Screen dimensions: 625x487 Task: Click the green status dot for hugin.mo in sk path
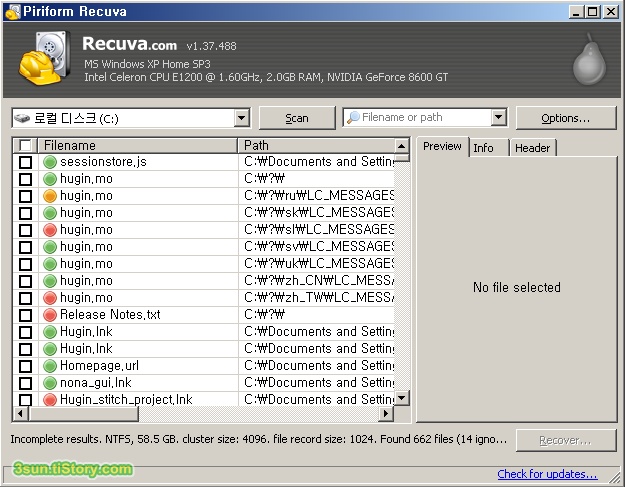[50, 213]
